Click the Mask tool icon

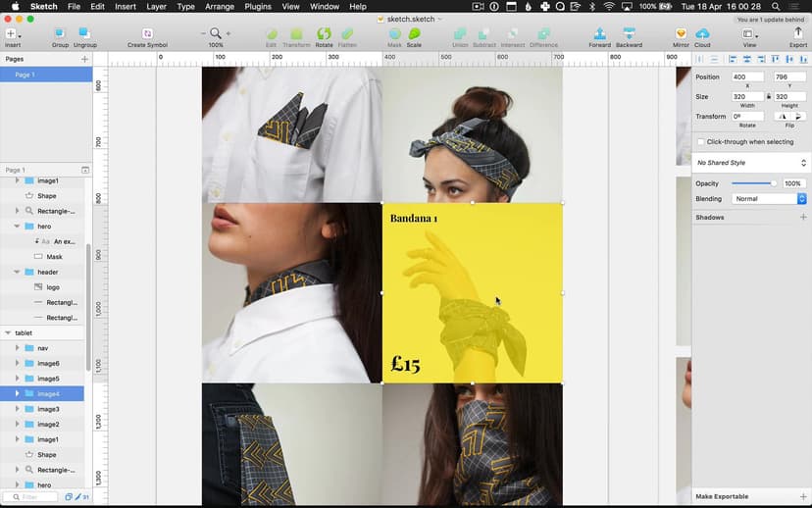click(394, 34)
